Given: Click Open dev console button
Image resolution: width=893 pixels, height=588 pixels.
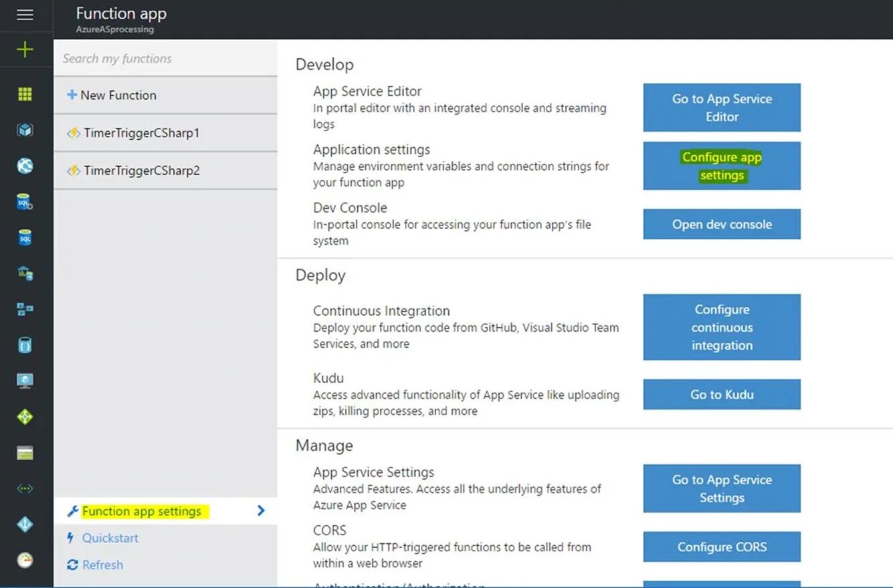Looking at the screenshot, I should [722, 224].
